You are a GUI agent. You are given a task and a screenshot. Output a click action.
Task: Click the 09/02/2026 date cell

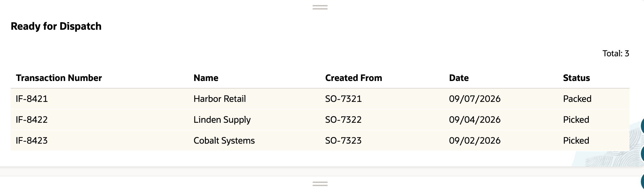coord(475,140)
